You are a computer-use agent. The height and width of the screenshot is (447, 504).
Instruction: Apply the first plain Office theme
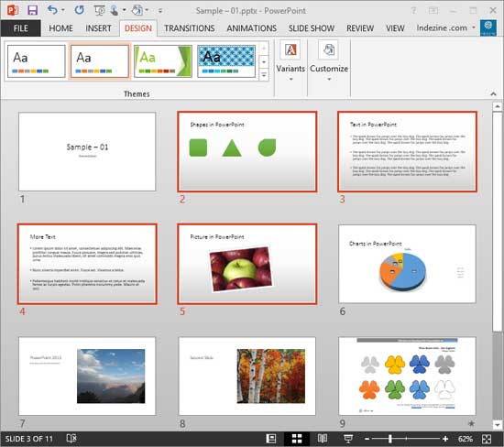tap(37, 61)
